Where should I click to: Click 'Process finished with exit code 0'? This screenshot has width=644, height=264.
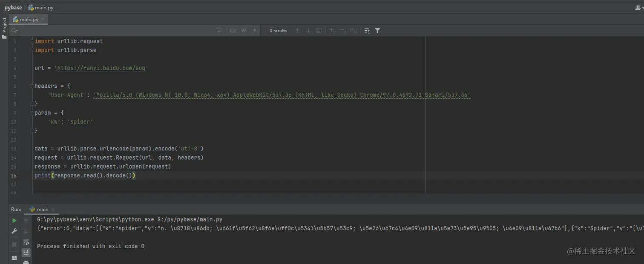[x=91, y=246]
